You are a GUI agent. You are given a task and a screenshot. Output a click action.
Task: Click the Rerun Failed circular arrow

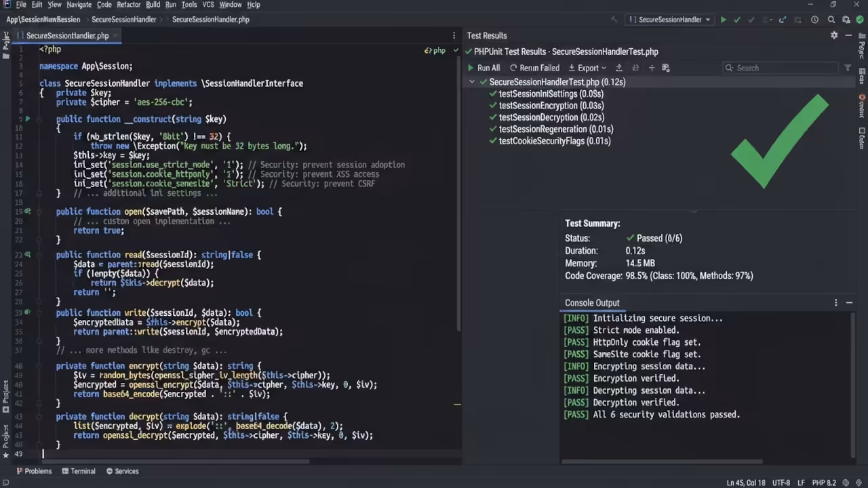513,68
